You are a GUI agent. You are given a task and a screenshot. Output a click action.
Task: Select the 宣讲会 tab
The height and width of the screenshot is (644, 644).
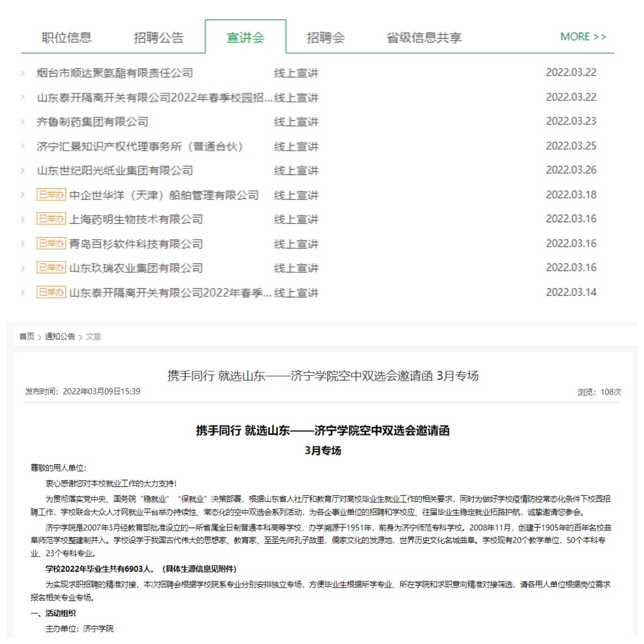pos(245,38)
